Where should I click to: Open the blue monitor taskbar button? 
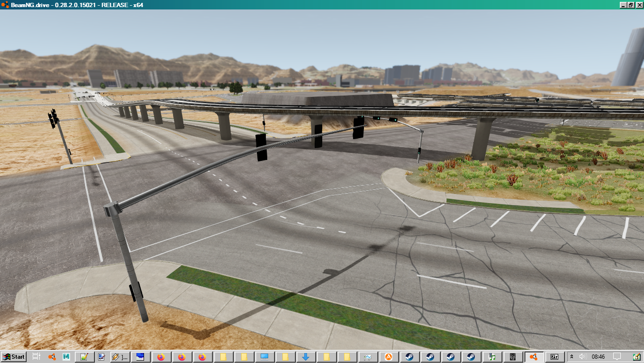click(264, 357)
